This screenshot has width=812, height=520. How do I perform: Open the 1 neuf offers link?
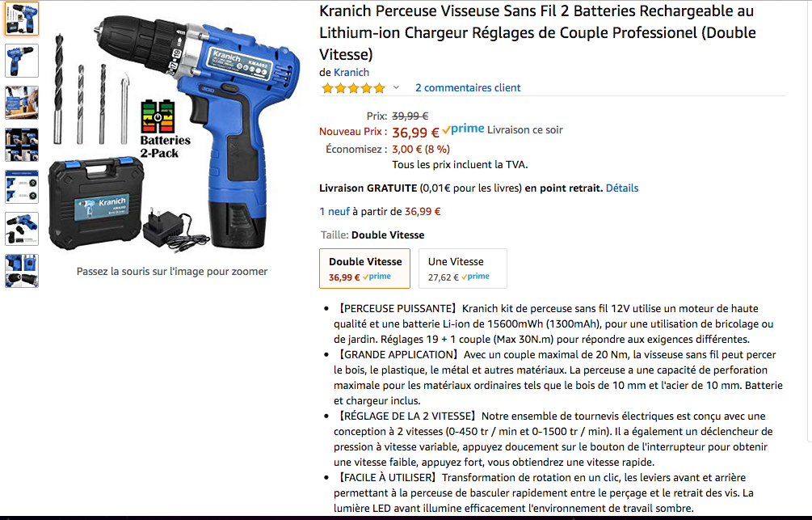[x=334, y=211]
